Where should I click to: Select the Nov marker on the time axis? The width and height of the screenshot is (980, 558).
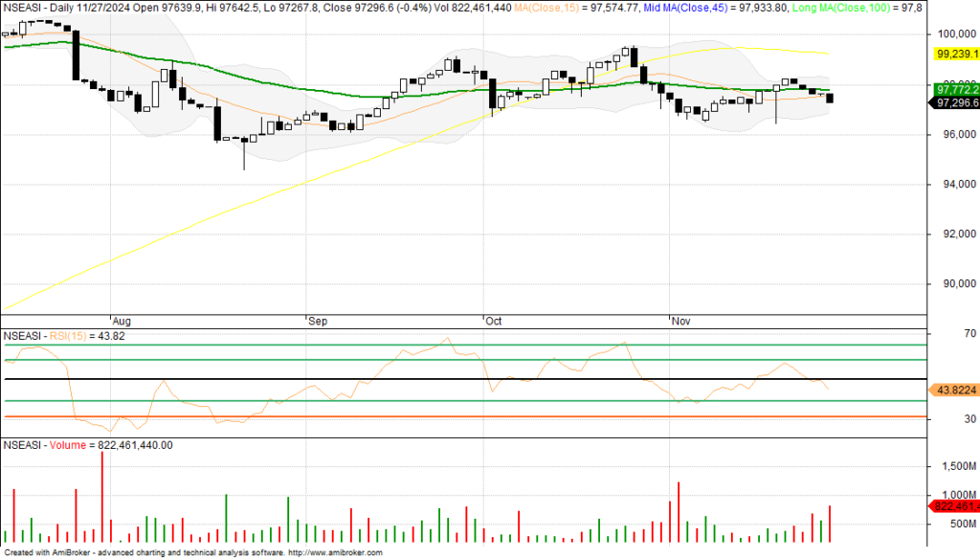[680, 322]
